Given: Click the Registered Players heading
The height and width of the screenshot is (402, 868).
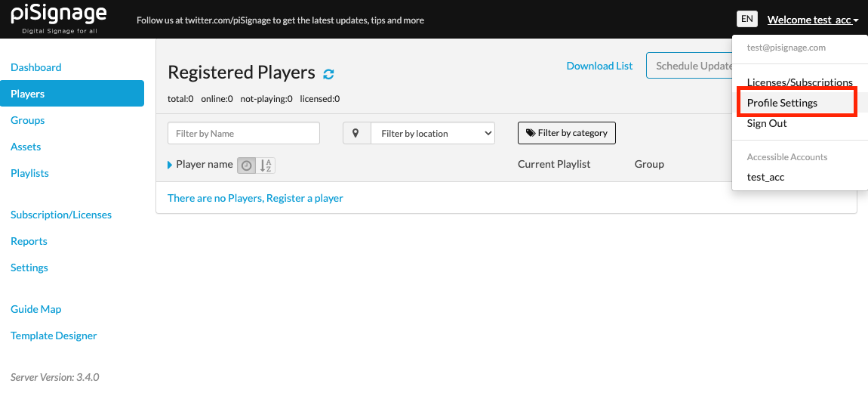Looking at the screenshot, I should coord(242,72).
